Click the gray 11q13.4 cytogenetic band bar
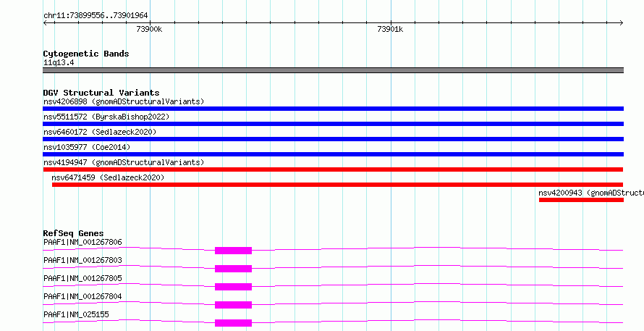The height and width of the screenshot is (331, 644). [x=333, y=70]
